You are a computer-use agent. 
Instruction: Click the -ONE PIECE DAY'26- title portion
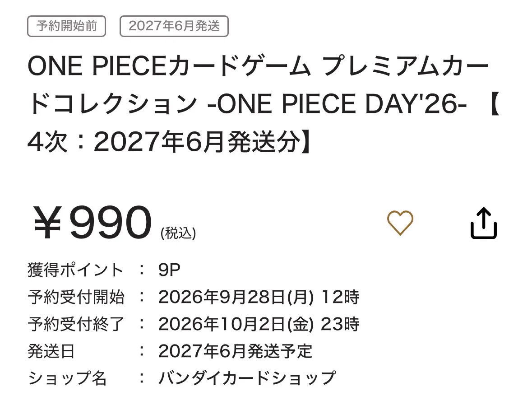[x=337, y=104]
